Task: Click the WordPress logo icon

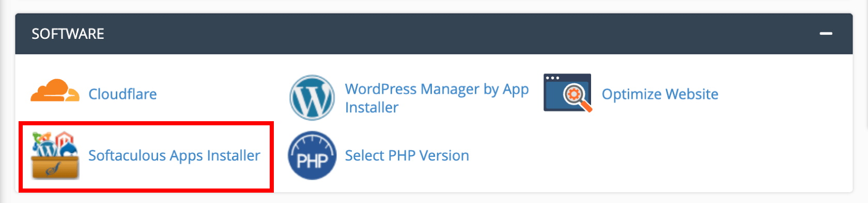Action: pyautogui.click(x=312, y=98)
